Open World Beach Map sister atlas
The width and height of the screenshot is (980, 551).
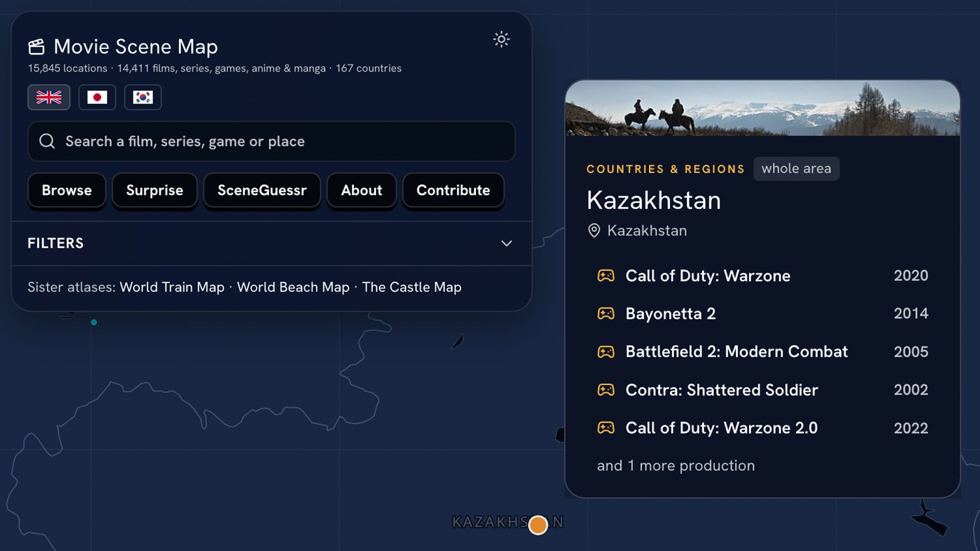pyautogui.click(x=293, y=287)
